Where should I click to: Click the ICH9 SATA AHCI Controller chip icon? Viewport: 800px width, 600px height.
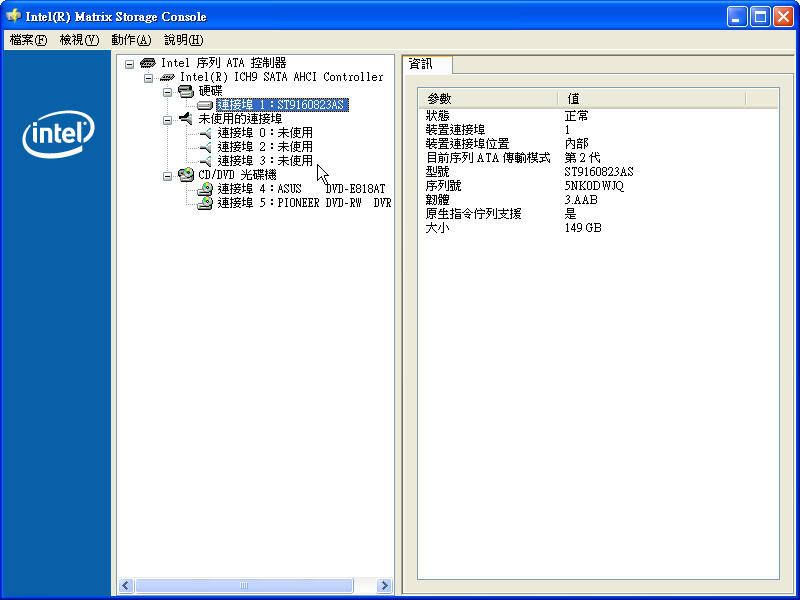pyautogui.click(x=167, y=78)
